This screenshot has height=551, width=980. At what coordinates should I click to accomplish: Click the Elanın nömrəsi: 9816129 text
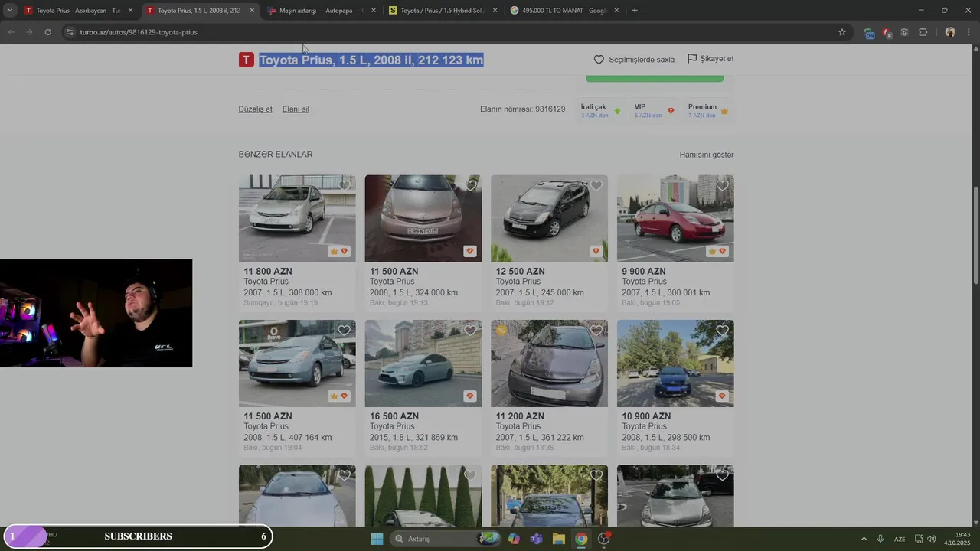pos(522,109)
